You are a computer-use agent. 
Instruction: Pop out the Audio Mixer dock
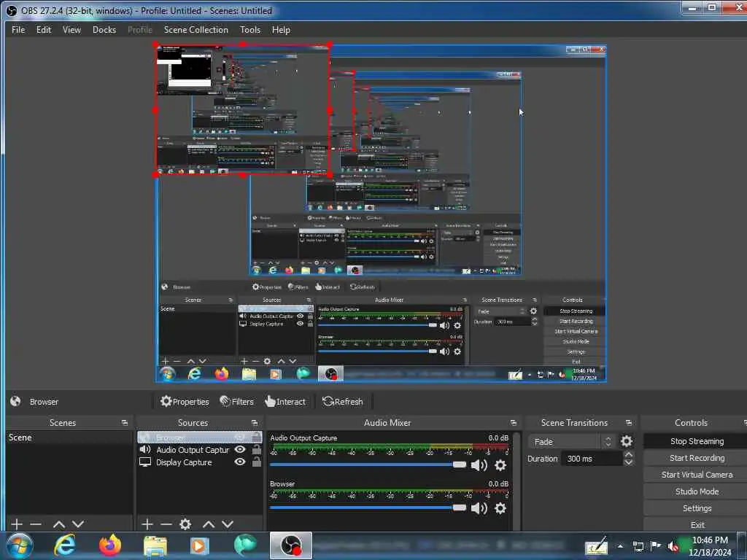click(513, 423)
